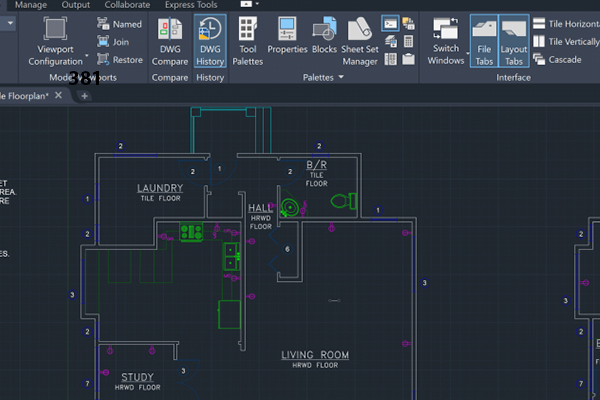
Task: Click the stacked sheets palette icon
Action: click(x=390, y=41)
